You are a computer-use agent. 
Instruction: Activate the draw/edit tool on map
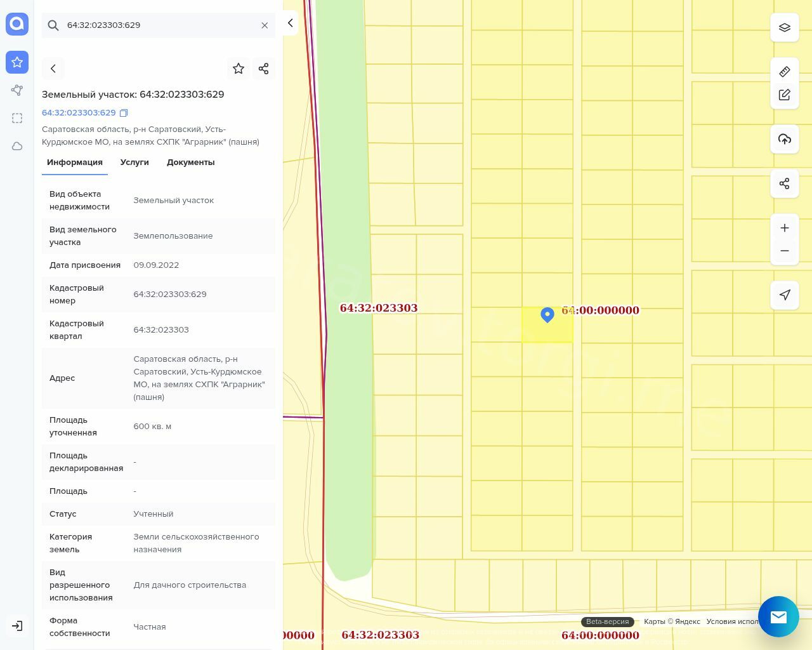pyautogui.click(x=785, y=95)
